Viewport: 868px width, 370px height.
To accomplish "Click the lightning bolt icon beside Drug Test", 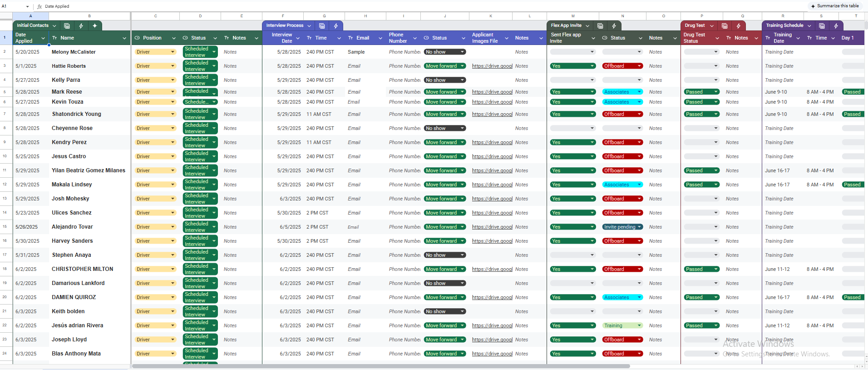I will 739,26.
